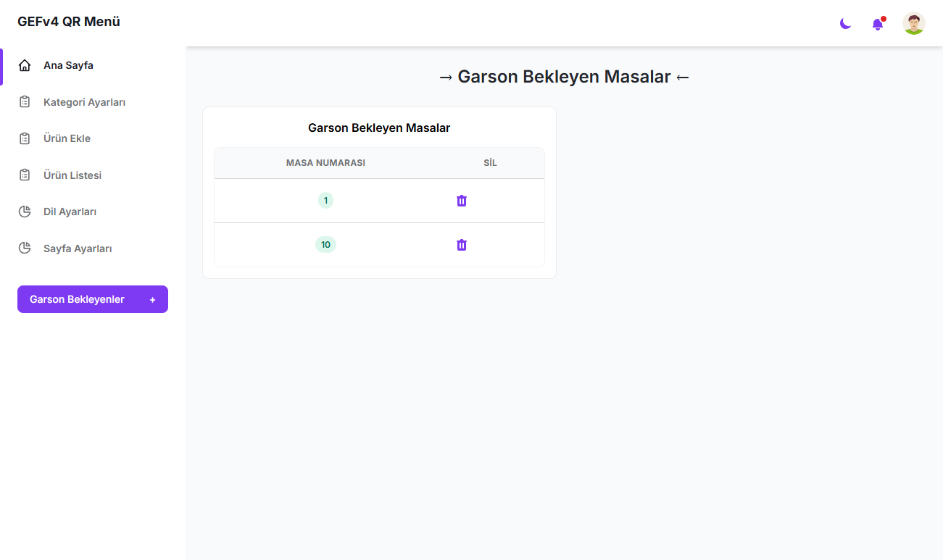The image size is (943, 560).
Task: Select the table number 10 badge
Action: click(325, 245)
